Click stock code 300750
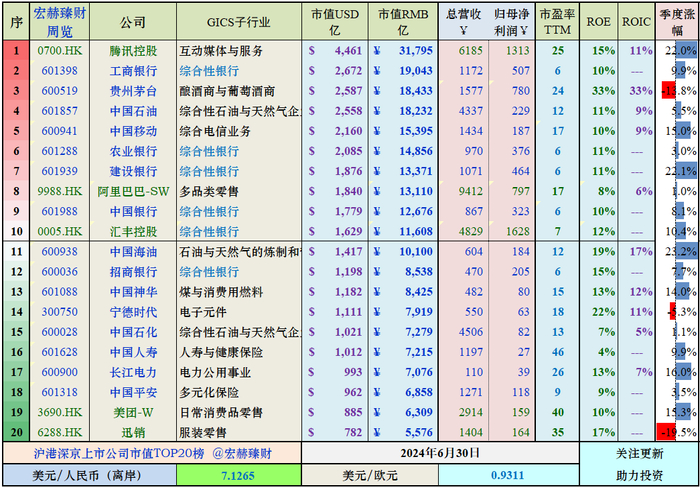700x488 pixels. click(59, 312)
